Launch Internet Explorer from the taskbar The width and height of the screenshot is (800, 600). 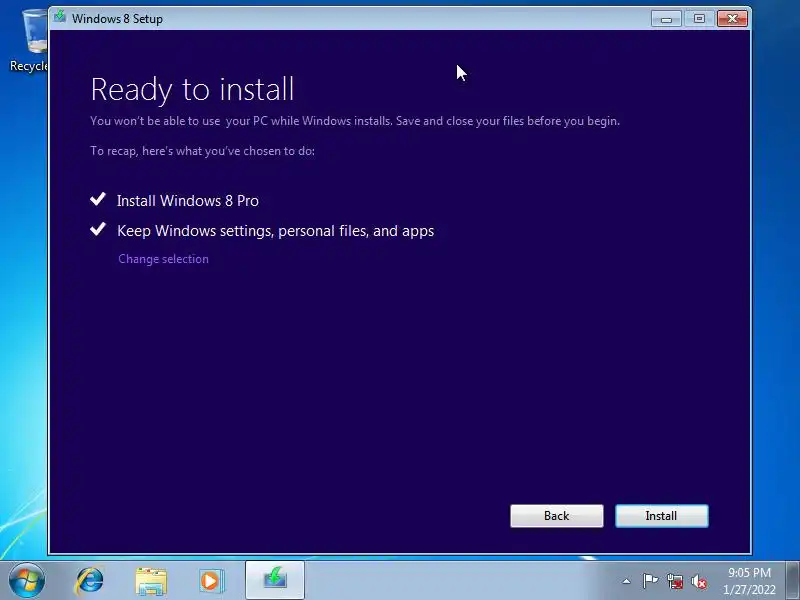[x=89, y=581]
